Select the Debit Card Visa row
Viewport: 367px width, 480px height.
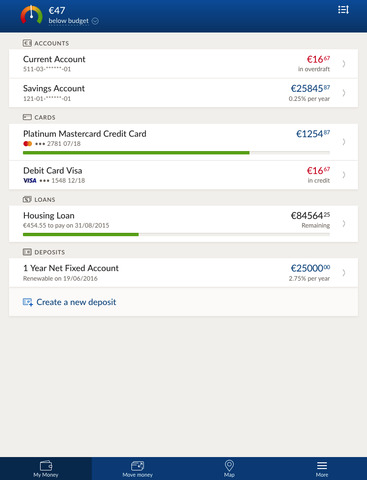pos(183,175)
